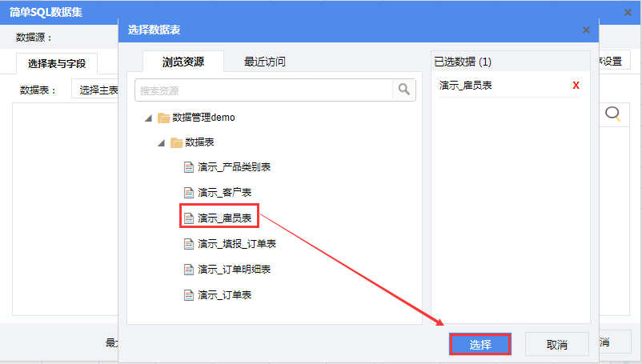Viewport: 642px width, 364px height.
Task: Open the 最近访问 tab
Action: point(265,62)
